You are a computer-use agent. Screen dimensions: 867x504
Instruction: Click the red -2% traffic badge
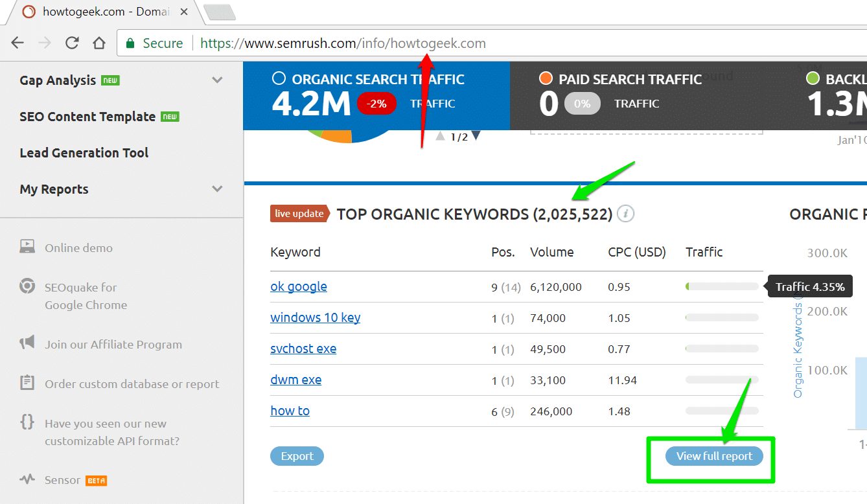click(376, 103)
